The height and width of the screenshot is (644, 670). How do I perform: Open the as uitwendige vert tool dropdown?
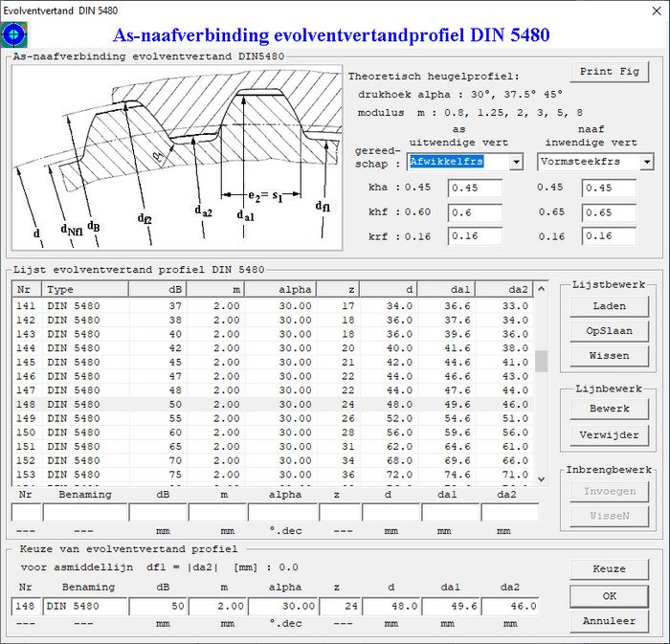[x=516, y=162]
